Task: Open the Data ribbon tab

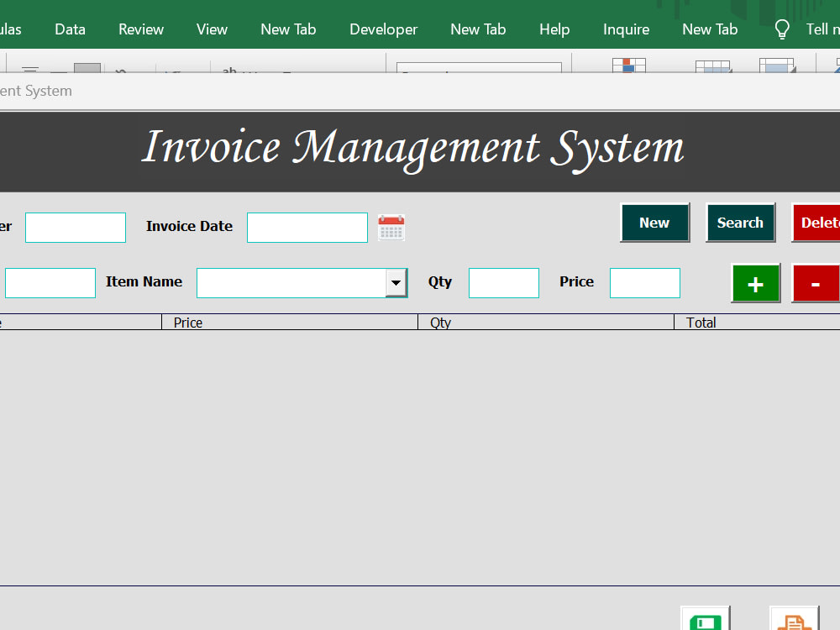Action: 70,29
